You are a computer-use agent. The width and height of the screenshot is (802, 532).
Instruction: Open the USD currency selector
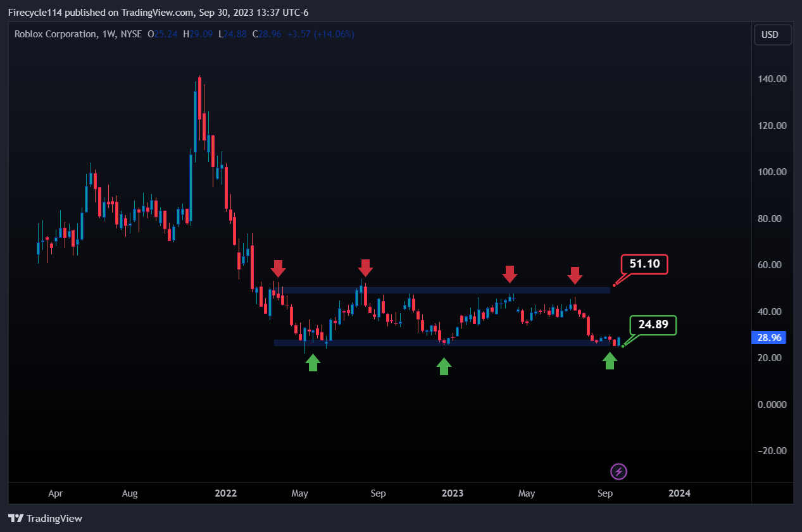[773, 35]
